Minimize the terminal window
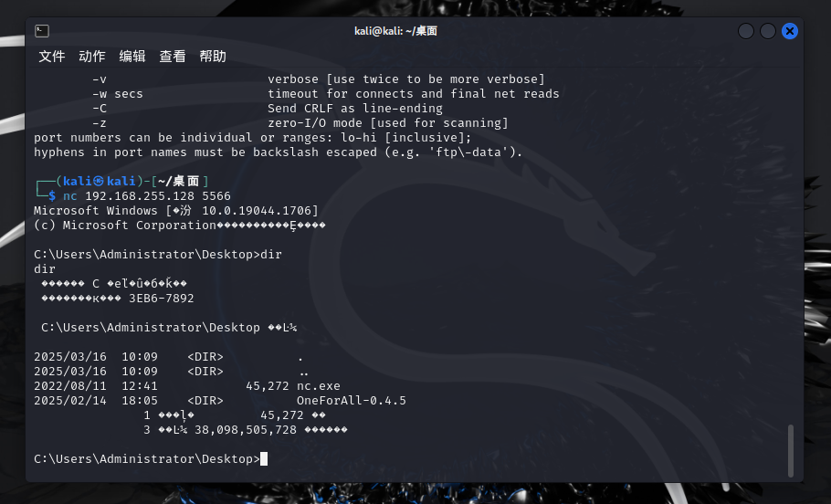Image resolution: width=831 pixels, height=504 pixels. 746,31
